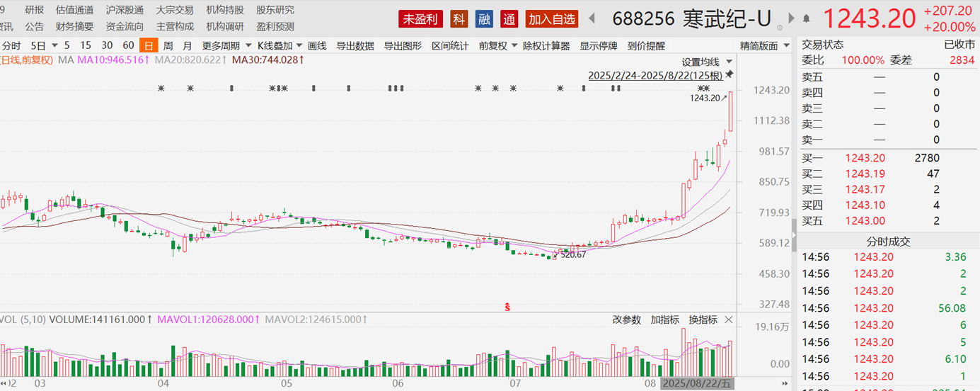Viewport: 980px width, 391px height.
Task: Expand the 前复权 adjustment dropdown
Action: pyautogui.click(x=497, y=46)
